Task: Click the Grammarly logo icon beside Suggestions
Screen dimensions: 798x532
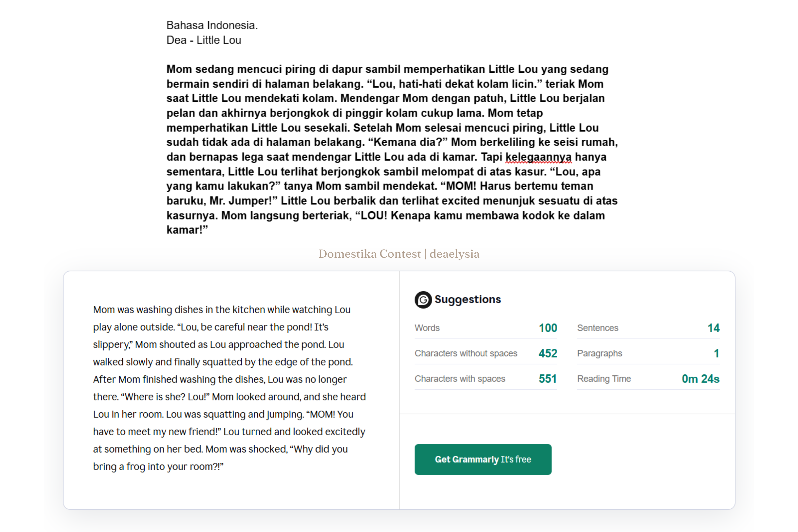Action: point(423,299)
